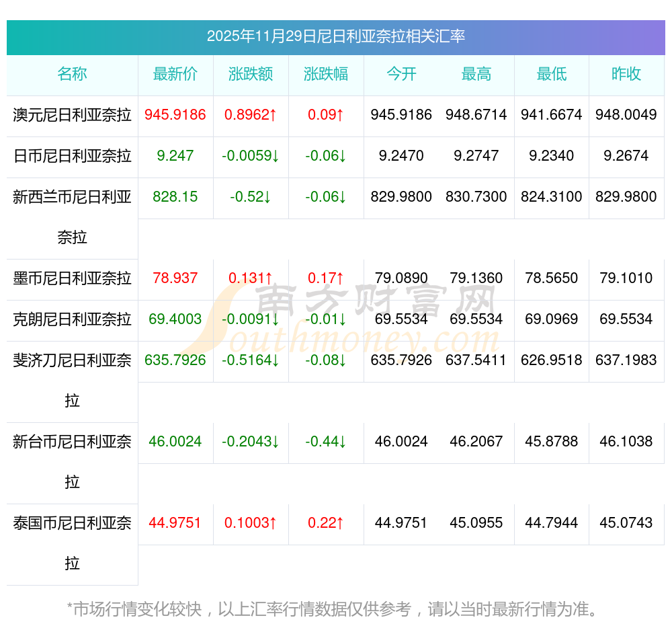
Task: Open the 斐济刀尼日利亚奈拉 row name
Action: (72, 380)
